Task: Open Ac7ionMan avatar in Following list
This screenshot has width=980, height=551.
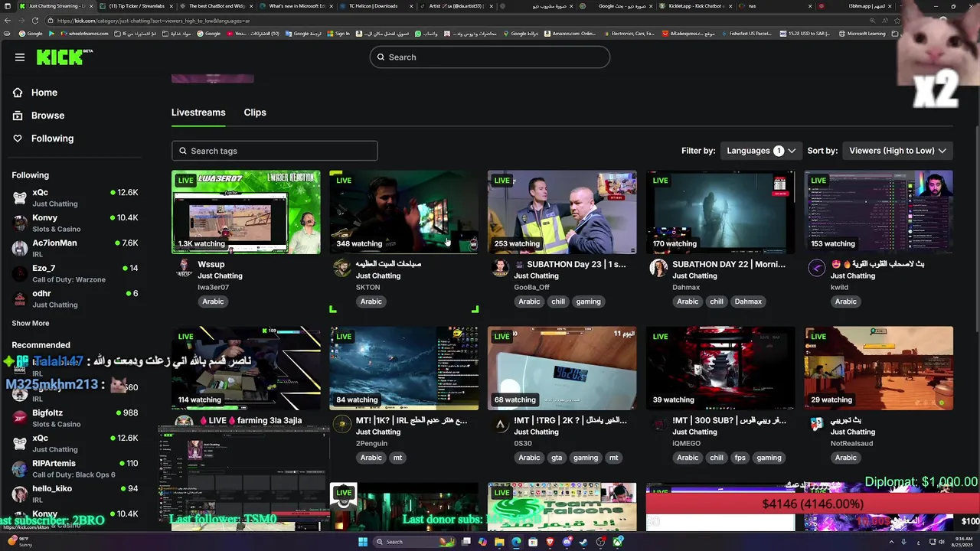Action: [x=20, y=249]
